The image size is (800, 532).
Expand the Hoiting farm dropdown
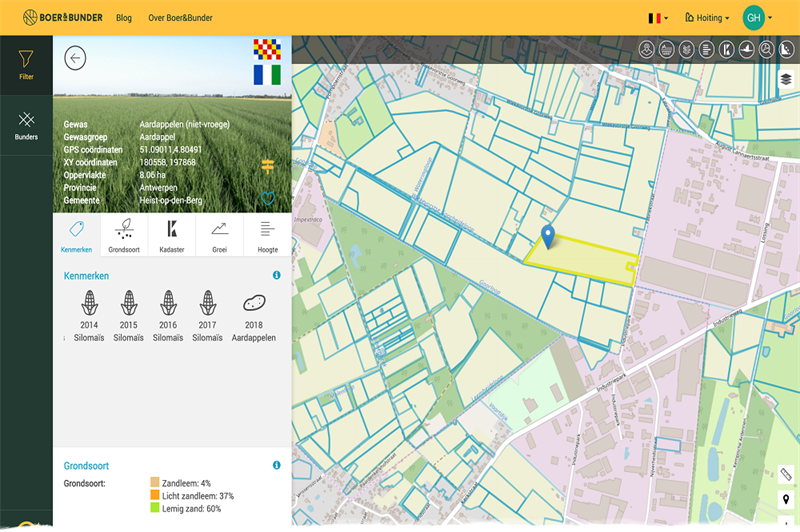point(707,18)
